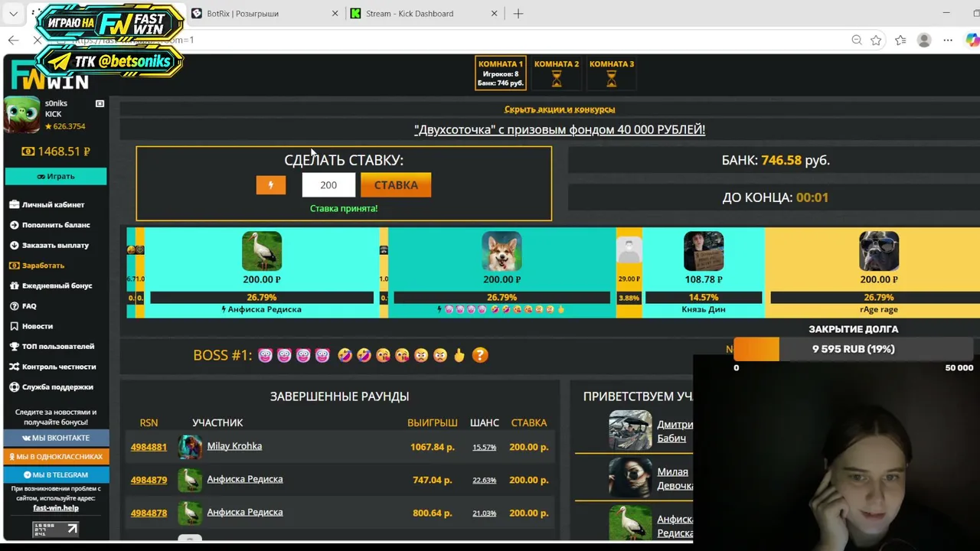Click the orange question mark after BOSS #1
This screenshot has height=551, width=980.
click(480, 355)
